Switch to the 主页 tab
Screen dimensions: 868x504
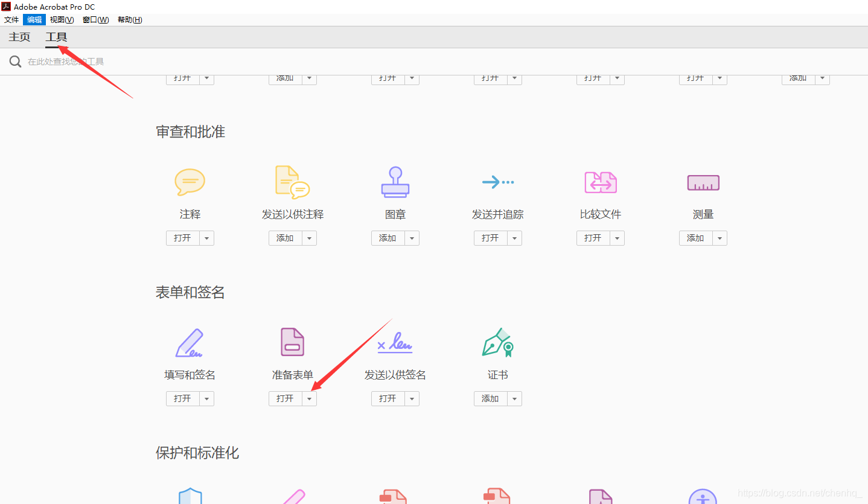pyautogui.click(x=19, y=37)
